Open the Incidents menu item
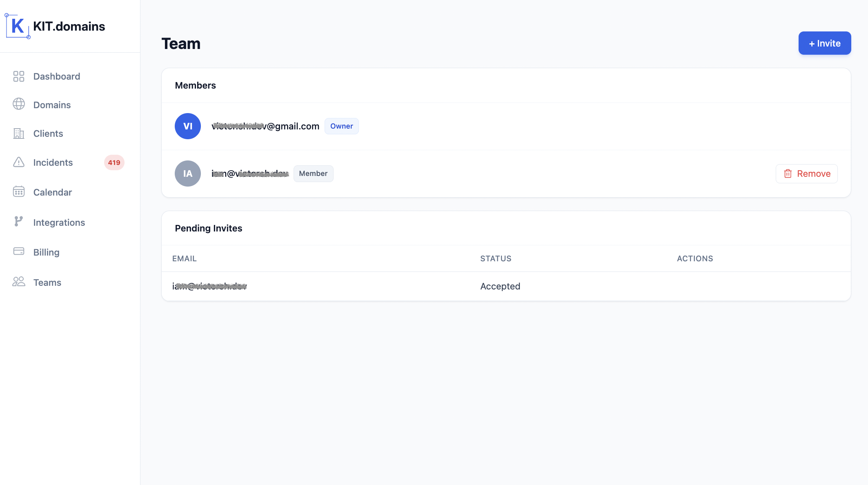This screenshot has width=868, height=485. pos(53,162)
